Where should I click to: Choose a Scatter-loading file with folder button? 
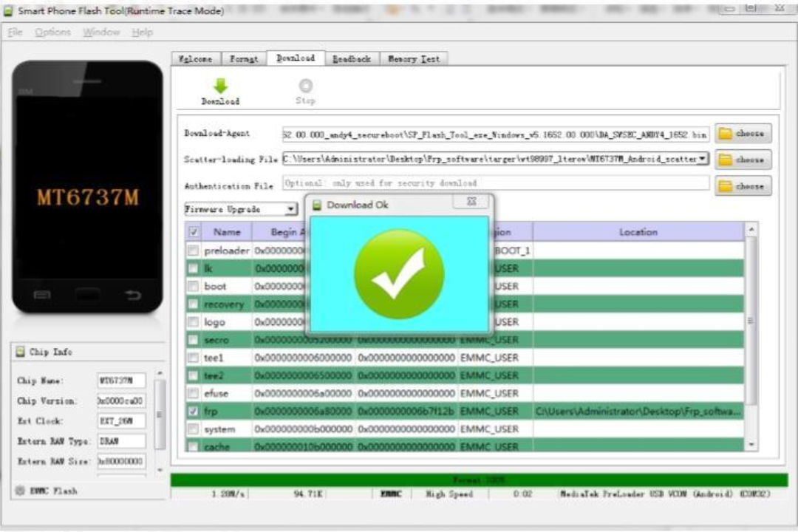[743, 160]
